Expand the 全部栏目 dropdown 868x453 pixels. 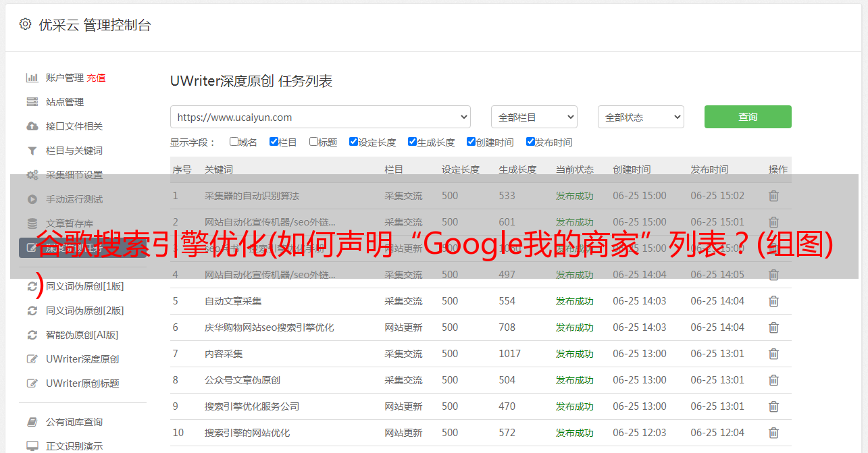pyautogui.click(x=534, y=117)
